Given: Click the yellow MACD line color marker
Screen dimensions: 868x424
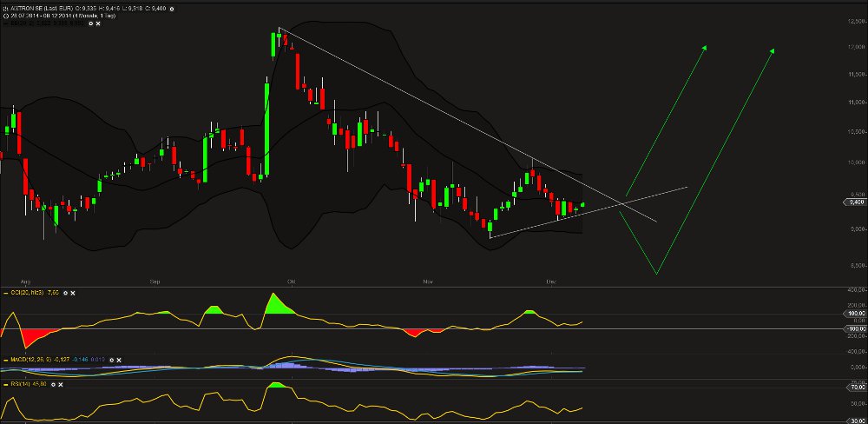Looking at the screenshot, I should click(5, 361).
